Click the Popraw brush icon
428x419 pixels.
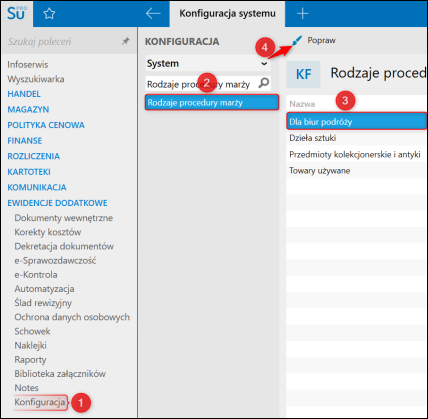coord(297,41)
